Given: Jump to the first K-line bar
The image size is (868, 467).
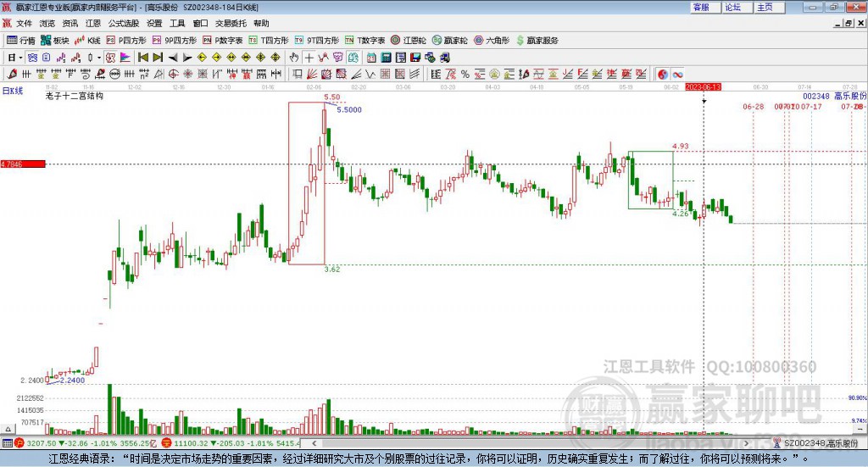Looking at the screenshot, I should point(142,58).
